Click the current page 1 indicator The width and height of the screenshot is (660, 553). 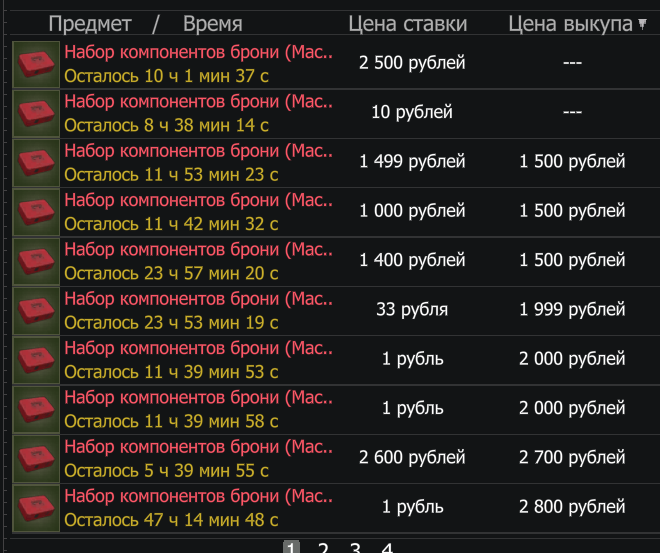click(x=292, y=548)
